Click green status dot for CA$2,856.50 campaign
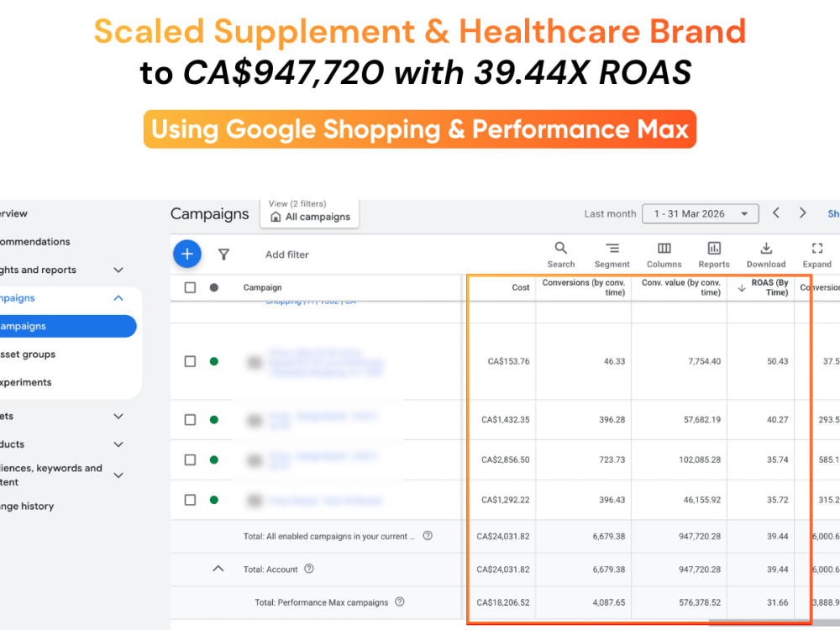 [x=213, y=459]
